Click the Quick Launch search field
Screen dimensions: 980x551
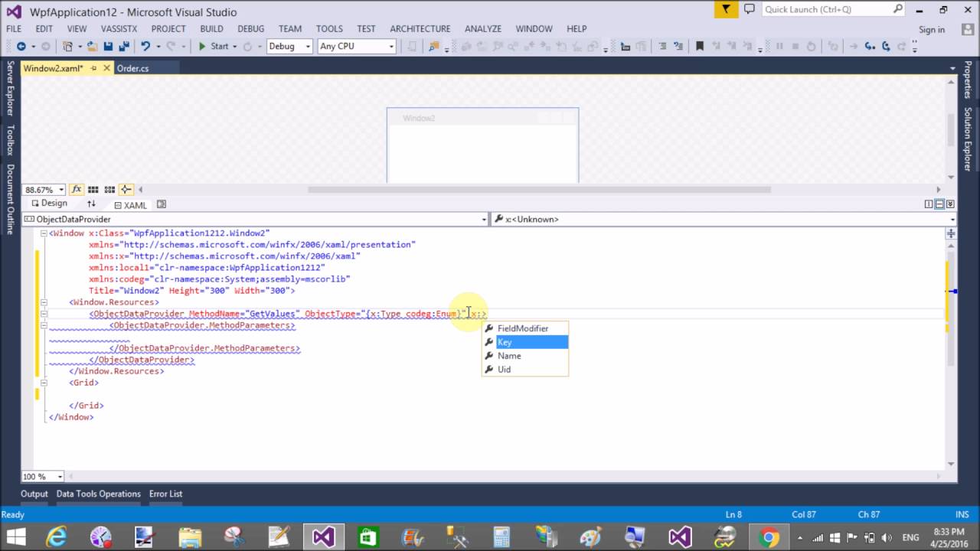[x=827, y=9]
